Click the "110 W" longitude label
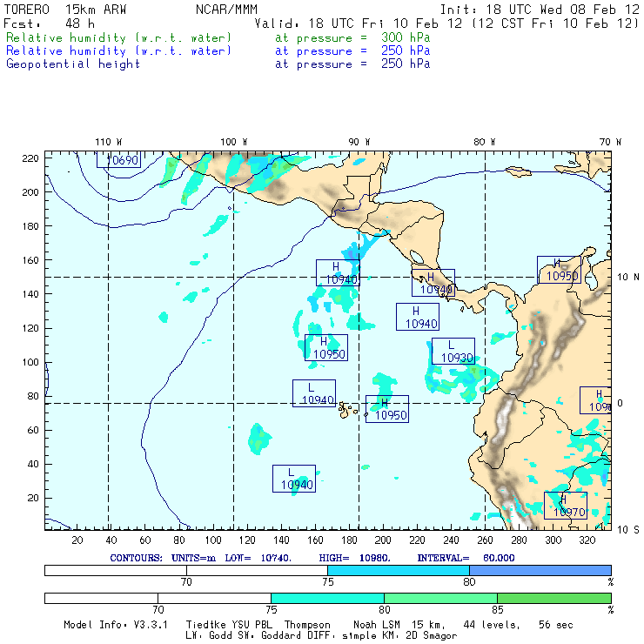Screen dimensions: 644x644 pyautogui.click(x=109, y=142)
